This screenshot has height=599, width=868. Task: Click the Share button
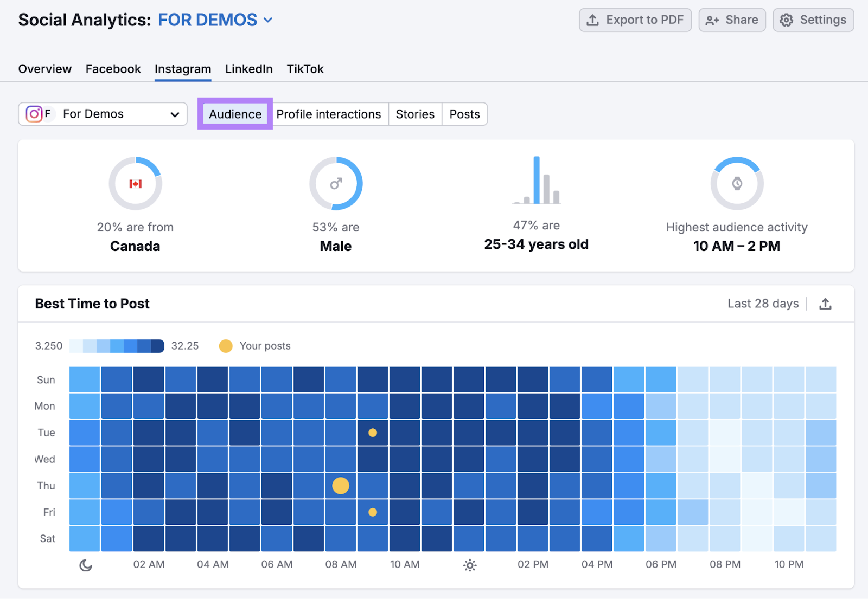click(x=732, y=20)
